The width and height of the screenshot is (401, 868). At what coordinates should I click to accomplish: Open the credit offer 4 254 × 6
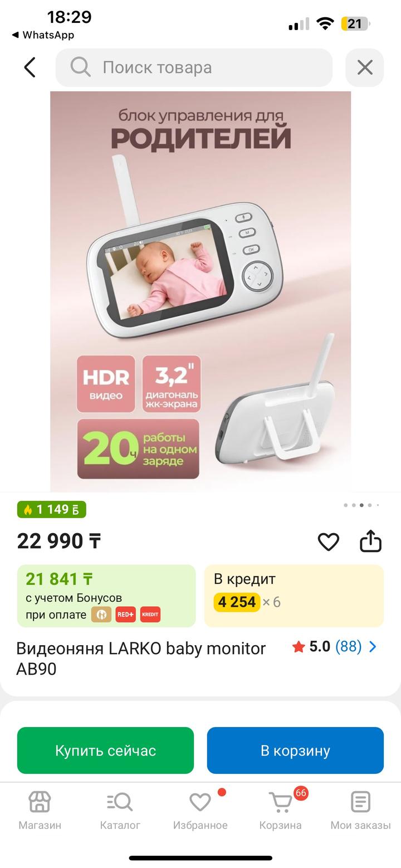294,596
